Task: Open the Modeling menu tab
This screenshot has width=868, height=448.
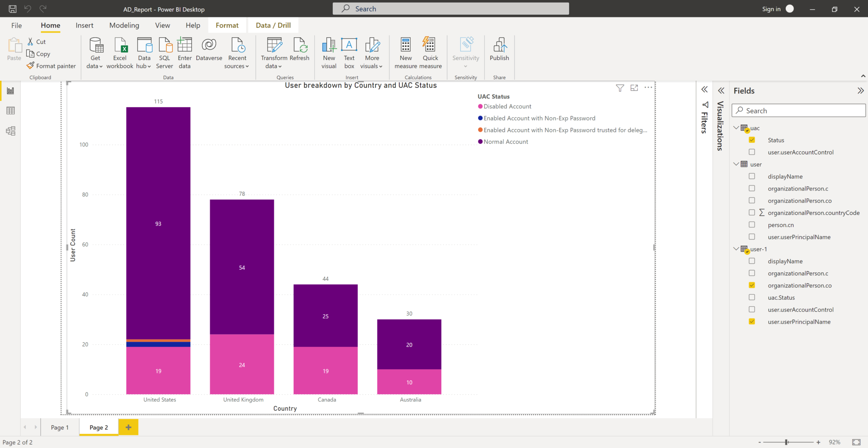Action: click(124, 25)
